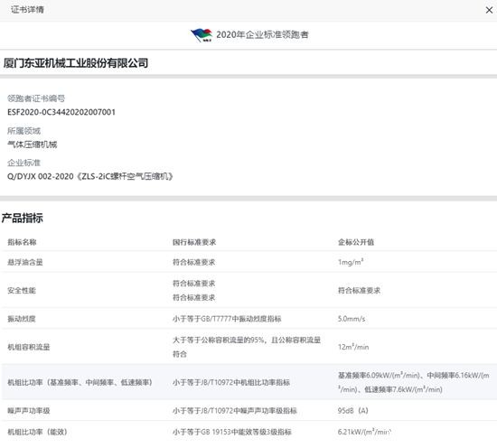Click 符合标准要求 in 安全性能 企标公开值 column
Viewport: 497px width, 448px height.
coord(359,291)
